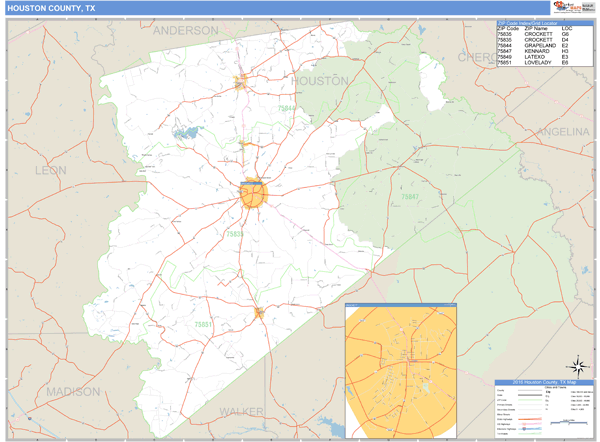Click the orange Crockett city area on the main map

[253, 195]
